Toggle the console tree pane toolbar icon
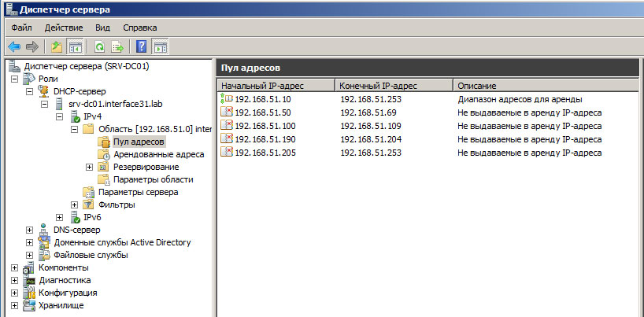The height and width of the screenshot is (317, 644). [x=75, y=47]
